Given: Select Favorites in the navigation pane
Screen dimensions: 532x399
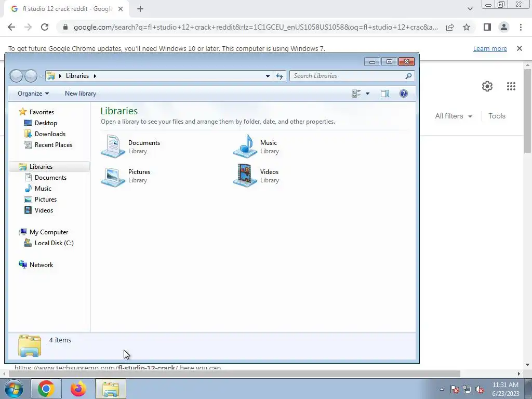Looking at the screenshot, I should click(42, 112).
